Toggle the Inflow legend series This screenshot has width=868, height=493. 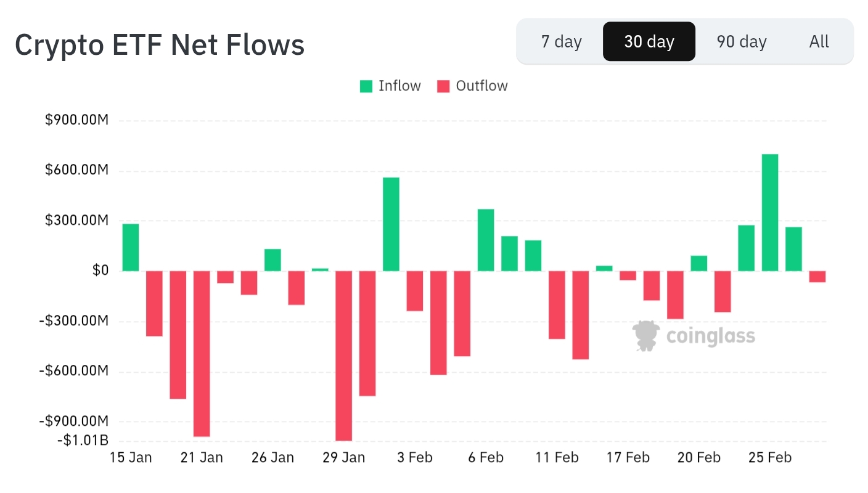[x=399, y=86]
